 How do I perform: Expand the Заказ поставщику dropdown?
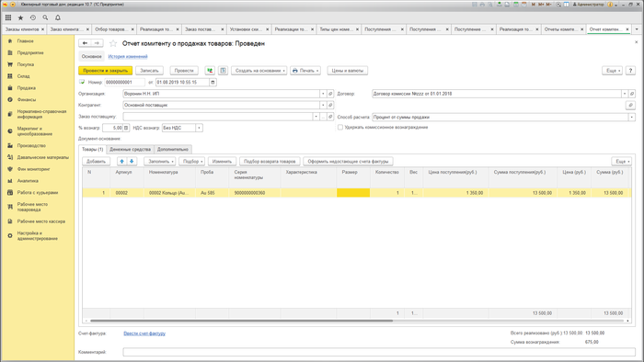pos(316,117)
